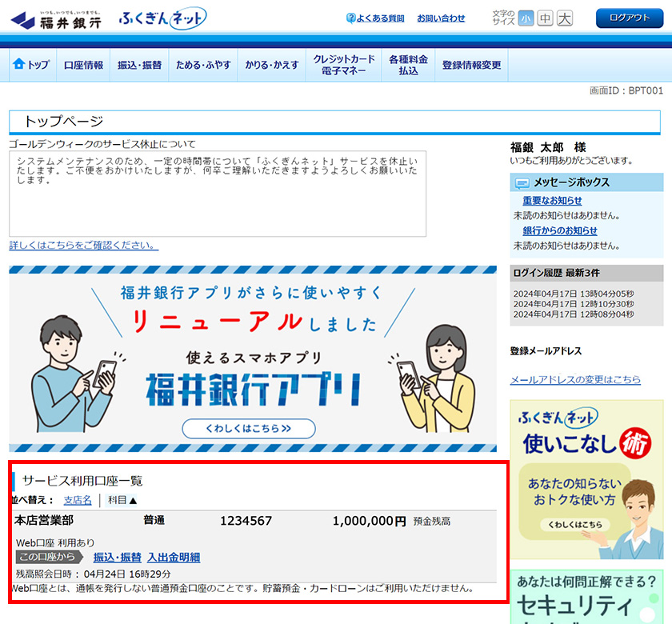Image resolution: width=672 pixels, height=624 pixels.
Task: Click the home icon beside トップ
Action: click(x=19, y=64)
